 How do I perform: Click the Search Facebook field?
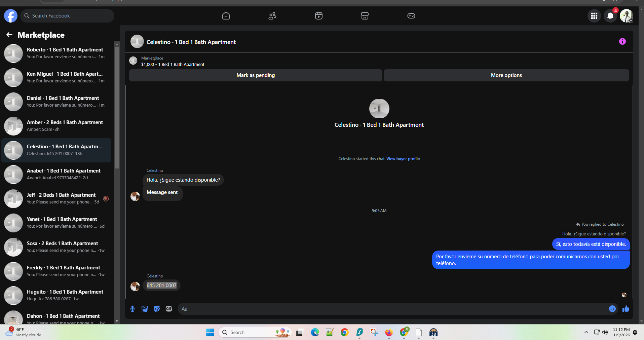coord(67,16)
